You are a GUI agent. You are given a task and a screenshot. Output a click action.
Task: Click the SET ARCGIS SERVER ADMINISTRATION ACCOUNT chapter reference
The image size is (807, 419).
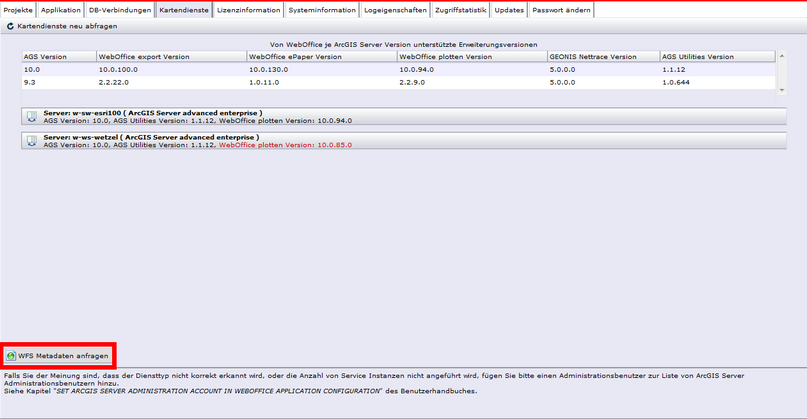coord(218,391)
